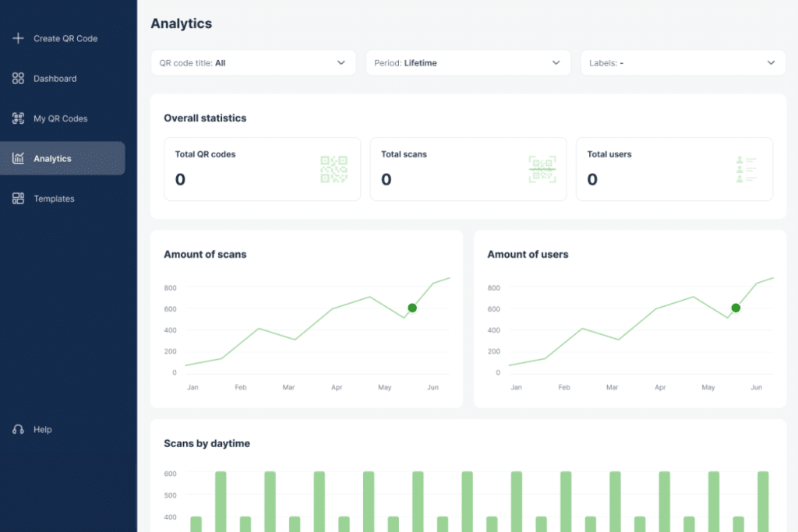
Task: Click the Total users count value
Action: pyautogui.click(x=591, y=178)
